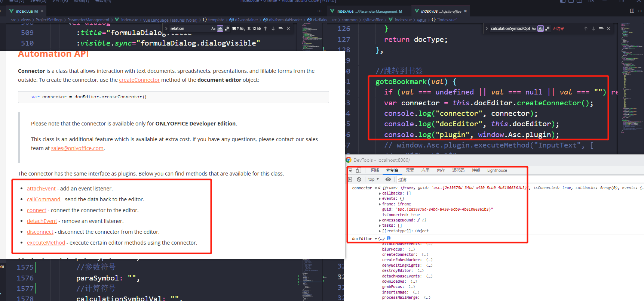
Task: Toggle Match Whole Word in the 'relation' find box
Action: 220,29
